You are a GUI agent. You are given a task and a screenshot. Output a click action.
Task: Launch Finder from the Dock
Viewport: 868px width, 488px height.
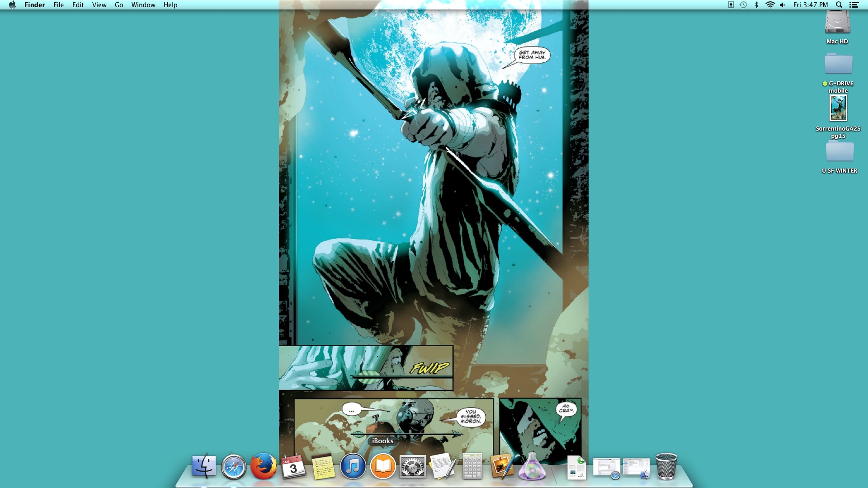[x=204, y=466]
